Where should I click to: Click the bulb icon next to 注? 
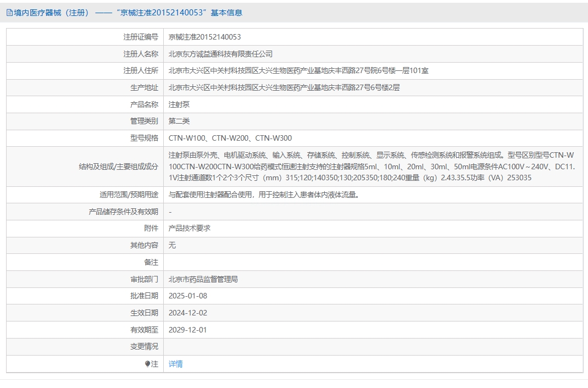[x=147, y=364]
